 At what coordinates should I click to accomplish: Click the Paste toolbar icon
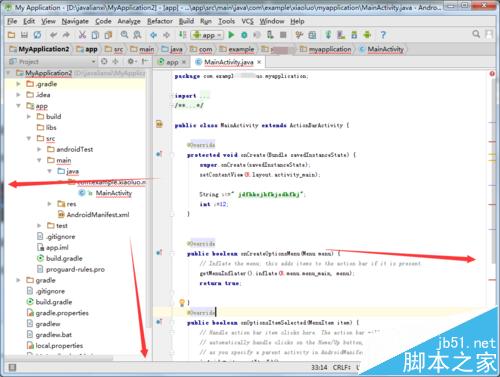point(108,35)
